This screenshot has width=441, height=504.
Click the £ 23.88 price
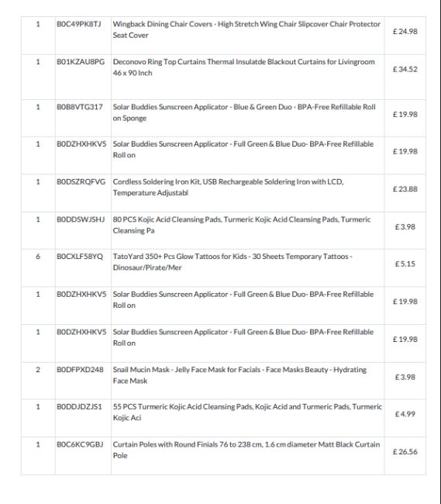tap(405, 189)
